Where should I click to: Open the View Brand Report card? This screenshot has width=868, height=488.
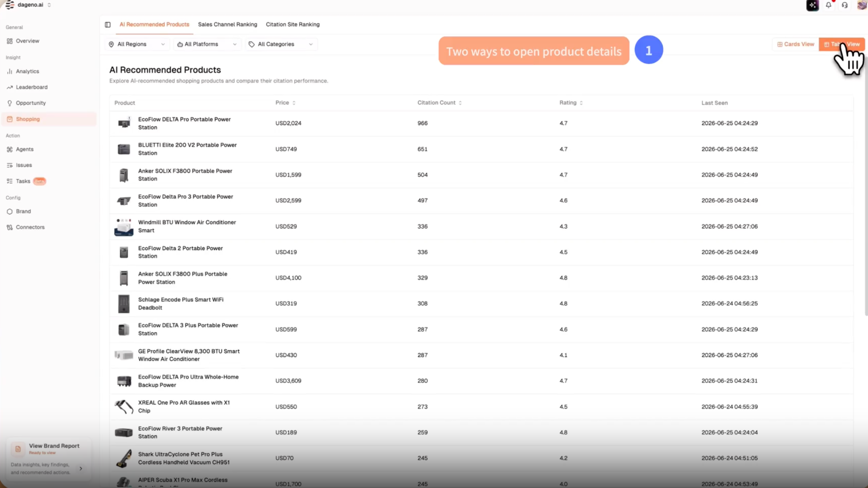pyautogui.click(x=49, y=459)
